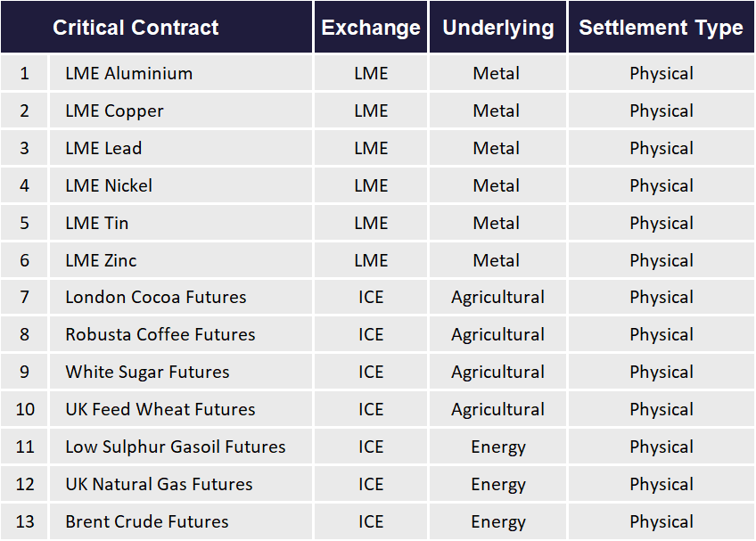Select the Exchange column header
This screenshot has width=756, height=541.
click(x=371, y=27)
